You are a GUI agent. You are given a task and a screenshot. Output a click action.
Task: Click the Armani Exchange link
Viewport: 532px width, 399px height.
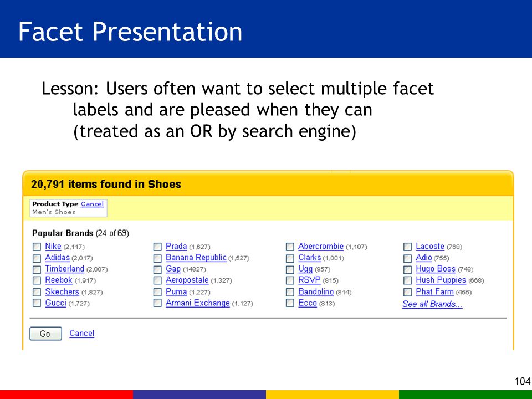pos(197,303)
